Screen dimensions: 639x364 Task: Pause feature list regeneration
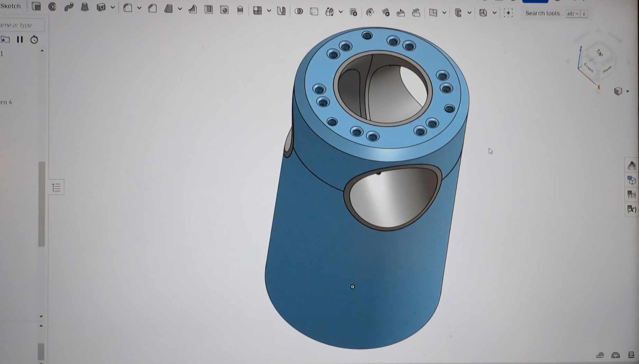(x=20, y=40)
